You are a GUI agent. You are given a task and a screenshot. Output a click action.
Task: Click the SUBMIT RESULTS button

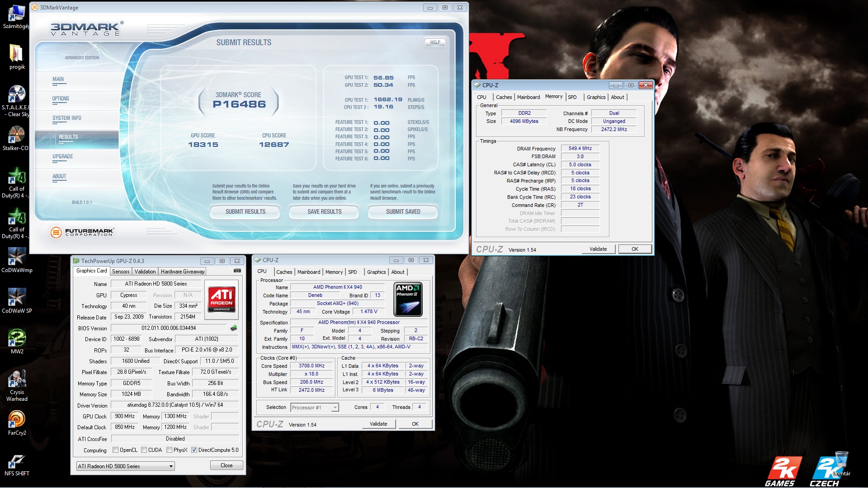click(x=245, y=211)
